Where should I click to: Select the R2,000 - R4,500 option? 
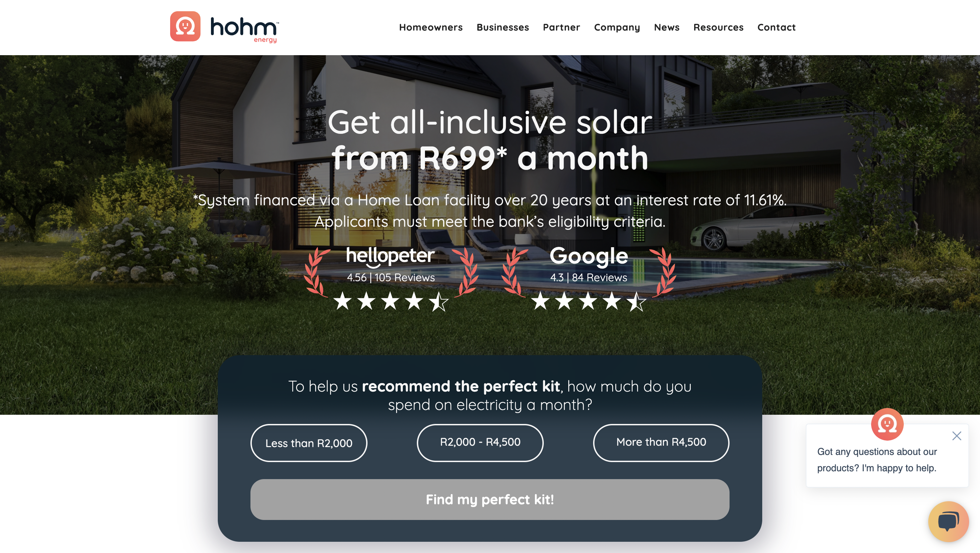coord(480,443)
